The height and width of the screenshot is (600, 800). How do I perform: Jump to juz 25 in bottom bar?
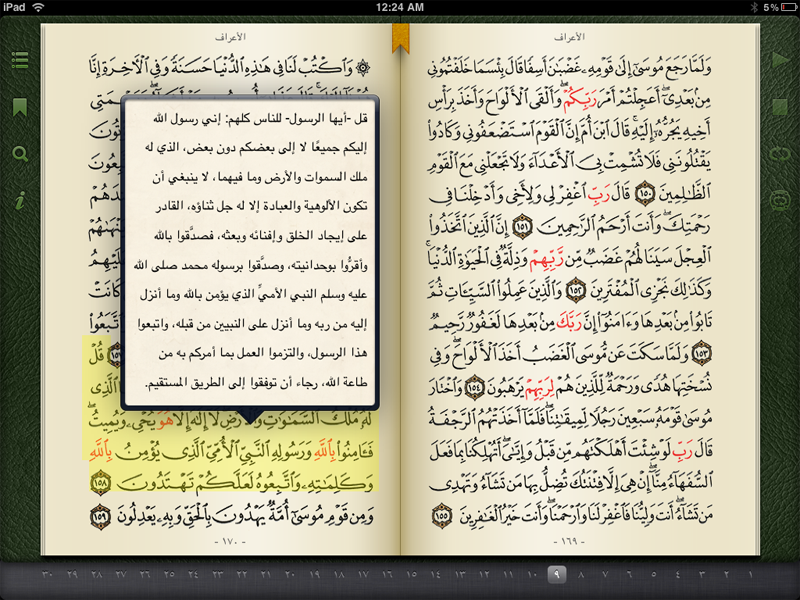pos(169,574)
